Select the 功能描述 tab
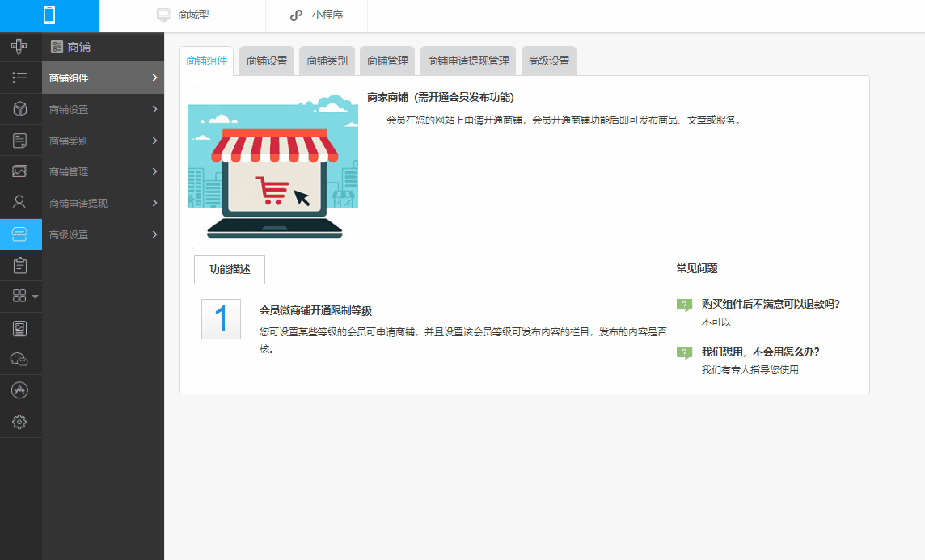This screenshot has width=925, height=560. pyautogui.click(x=230, y=269)
